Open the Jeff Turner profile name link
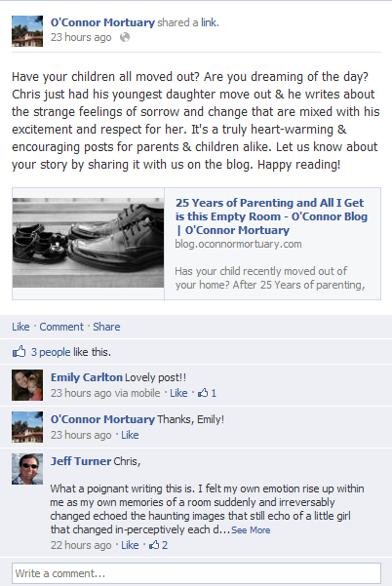392x586 pixels. (x=81, y=461)
